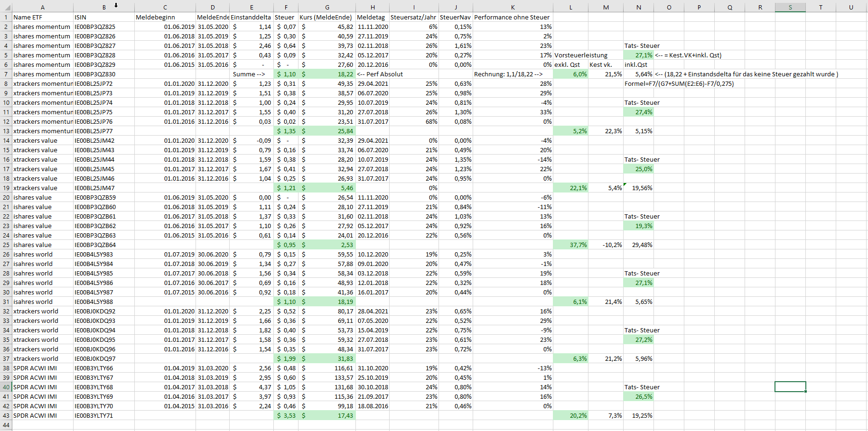The width and height of the screenshot is (868, 431).
Task: Select ISIN cell IE00BP3QZB64
Action: [104, 245]
